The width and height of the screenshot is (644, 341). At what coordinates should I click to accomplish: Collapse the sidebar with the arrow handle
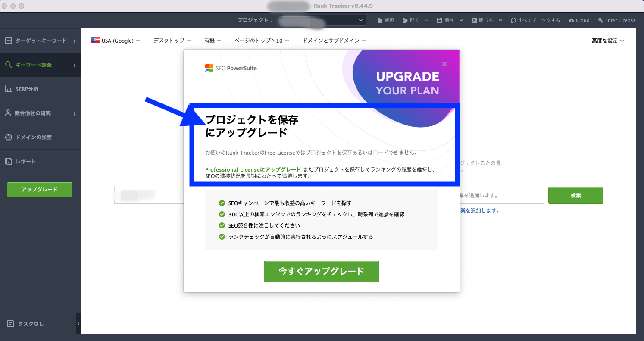(x=78, y=323)
